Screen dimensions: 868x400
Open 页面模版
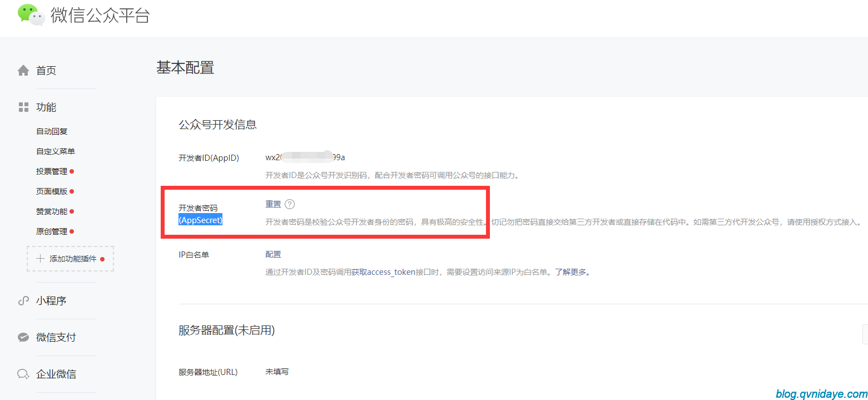(x=52, y=191)
